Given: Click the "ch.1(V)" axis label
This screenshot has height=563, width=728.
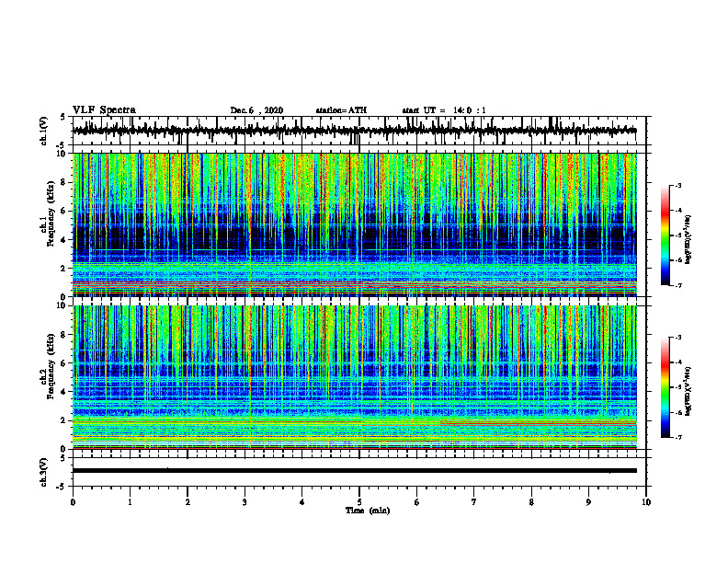Looking at the screenshot, I should 44,131.
